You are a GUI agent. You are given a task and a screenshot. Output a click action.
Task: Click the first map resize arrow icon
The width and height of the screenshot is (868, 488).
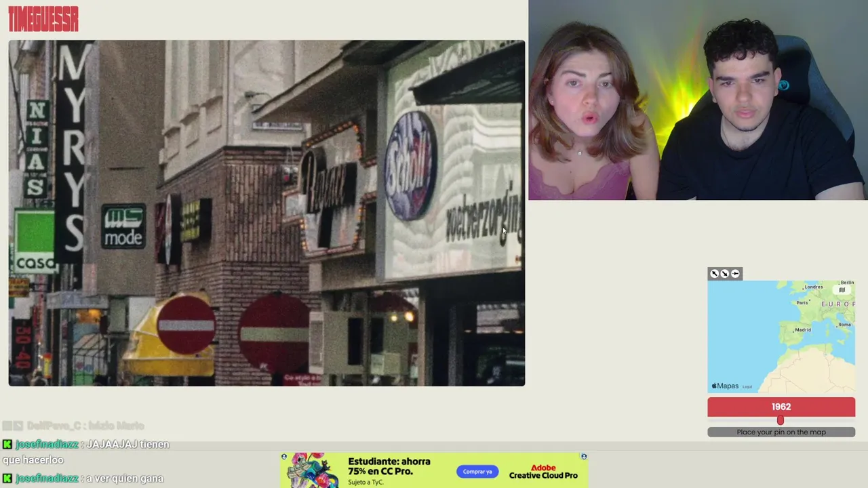(714, 274)
